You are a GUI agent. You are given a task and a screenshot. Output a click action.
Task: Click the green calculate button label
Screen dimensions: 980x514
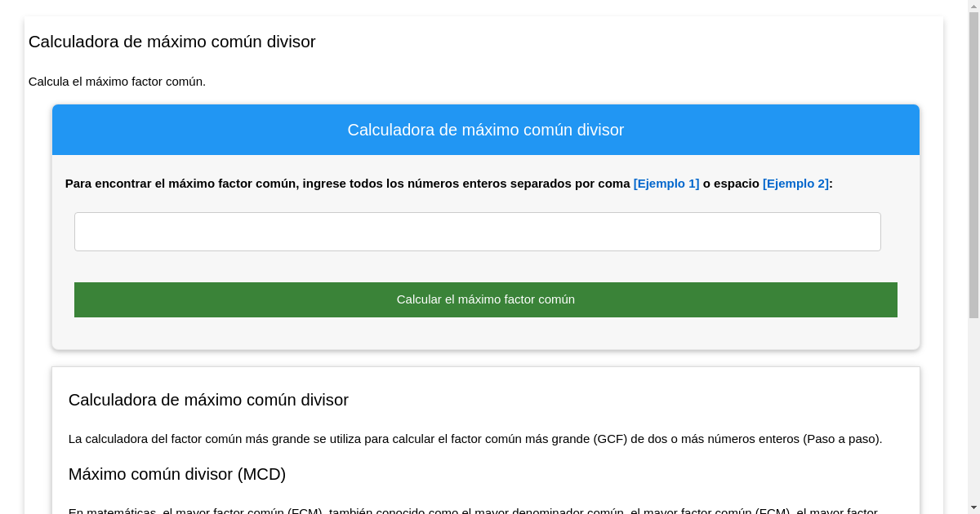[x=485, y=299]
